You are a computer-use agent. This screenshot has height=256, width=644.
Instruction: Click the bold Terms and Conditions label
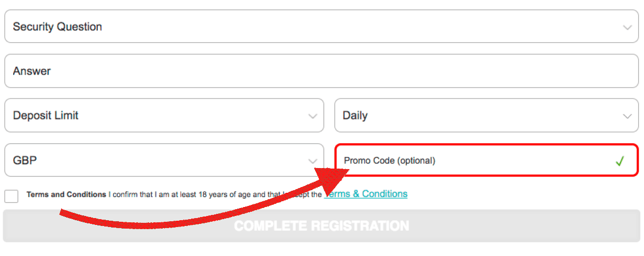(x=66, y=194)
